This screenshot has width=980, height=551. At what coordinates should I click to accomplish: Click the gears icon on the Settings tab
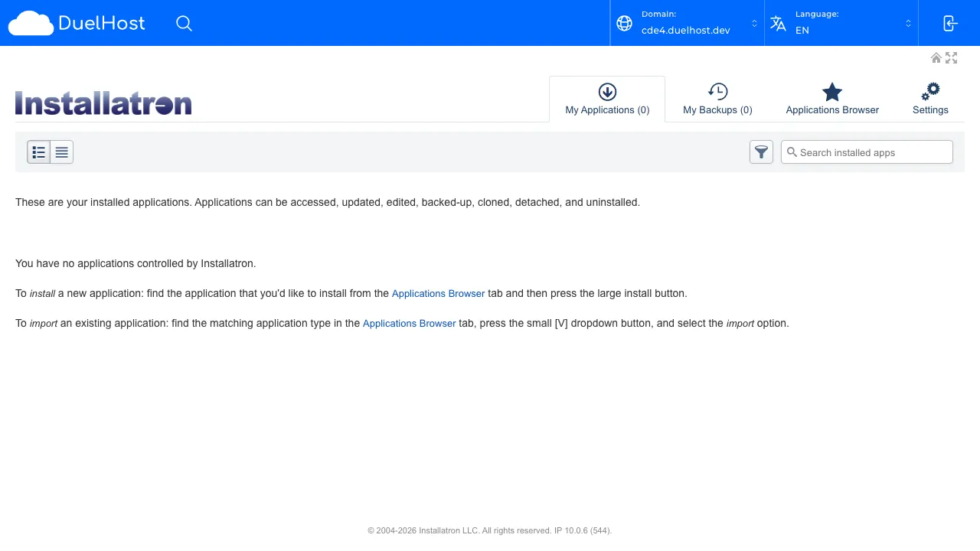coord(930,90)
